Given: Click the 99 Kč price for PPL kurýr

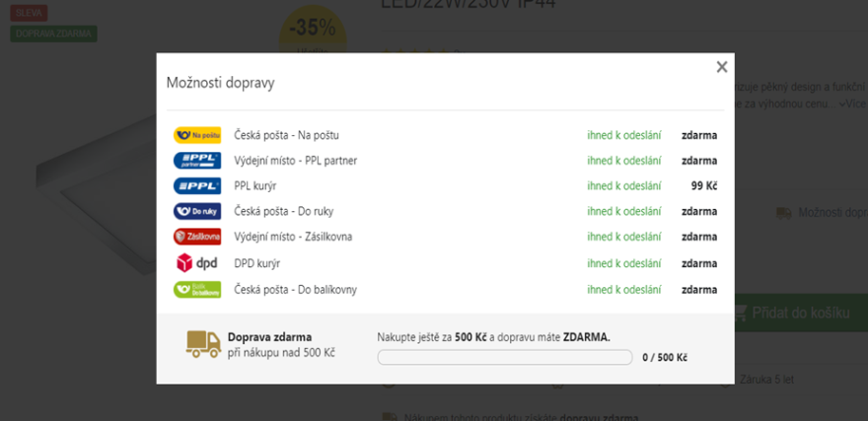Looking at the screenshot, I should click(x=703, y=186).
